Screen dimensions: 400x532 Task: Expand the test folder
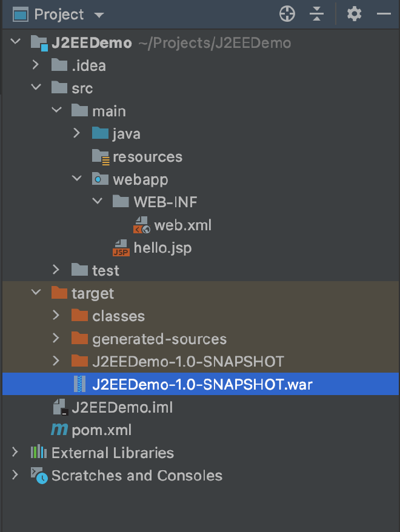[x=56, y=270]
